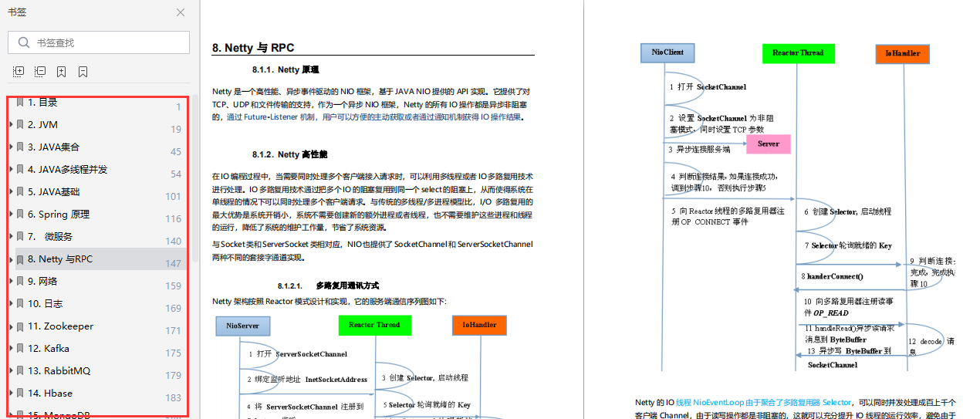Click the delete bookmark icon
980x419 pixels.
tap(83, 72)
